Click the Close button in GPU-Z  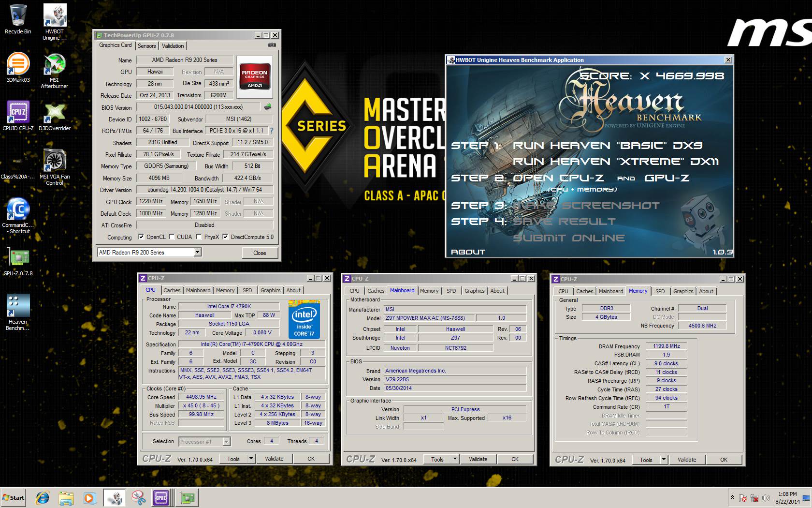260,253
